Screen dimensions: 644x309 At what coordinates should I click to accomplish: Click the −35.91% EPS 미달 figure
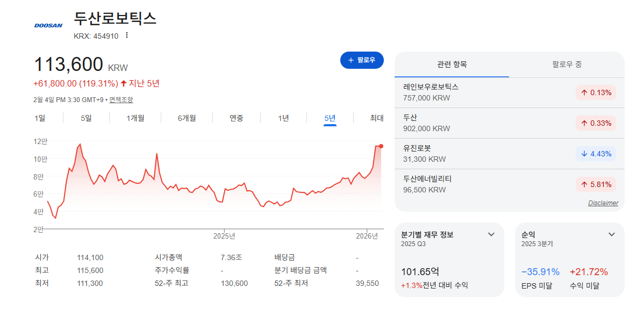point(540,272)
